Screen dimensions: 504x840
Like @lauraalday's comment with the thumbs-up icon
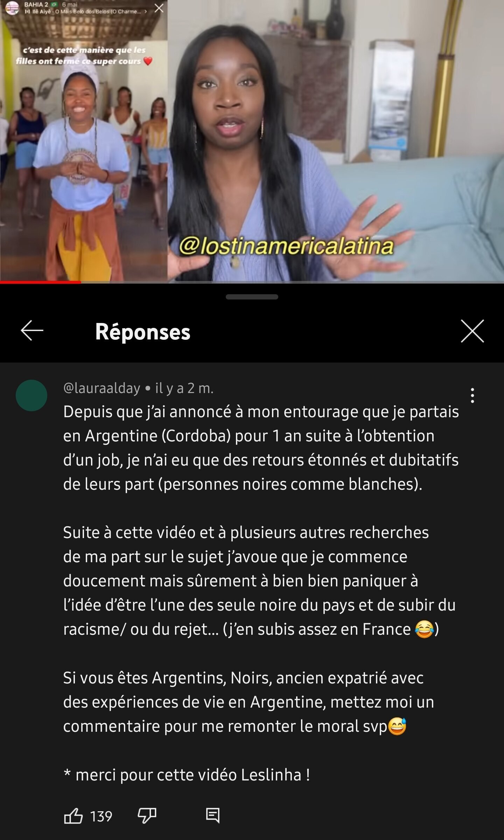point(73,816)
